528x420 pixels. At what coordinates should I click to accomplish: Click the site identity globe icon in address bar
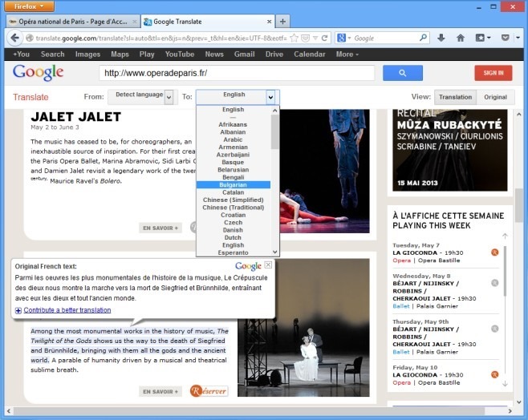click(x=30, y=38)
